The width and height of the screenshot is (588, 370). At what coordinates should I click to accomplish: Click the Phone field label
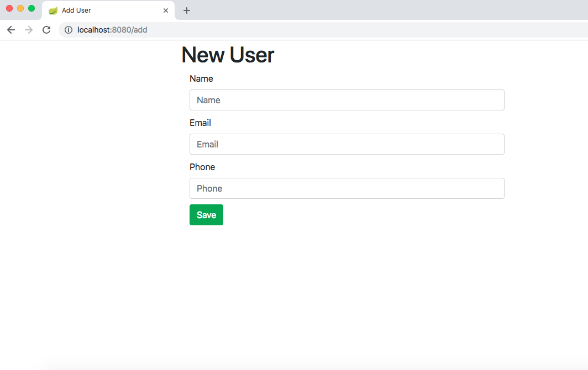tap(202, 167)
